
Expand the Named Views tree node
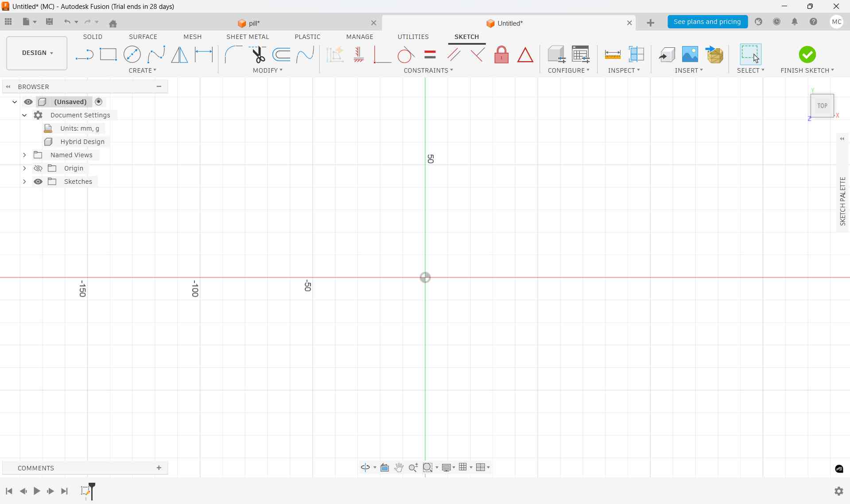[24, 155]
